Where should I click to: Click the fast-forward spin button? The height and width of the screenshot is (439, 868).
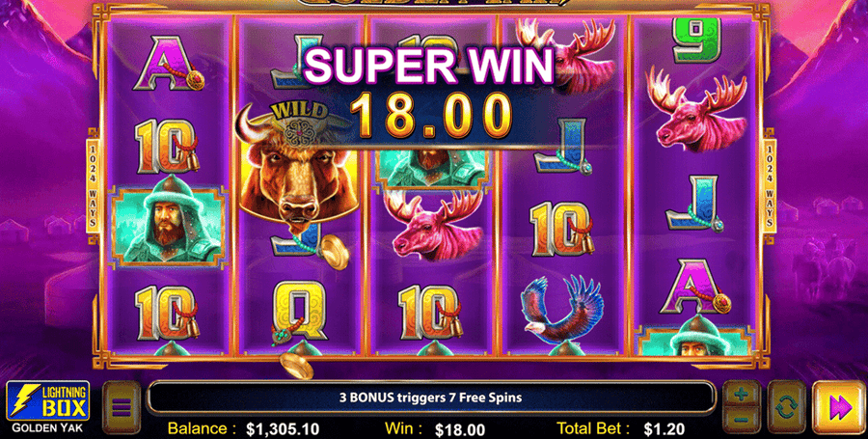click(840, 407)
